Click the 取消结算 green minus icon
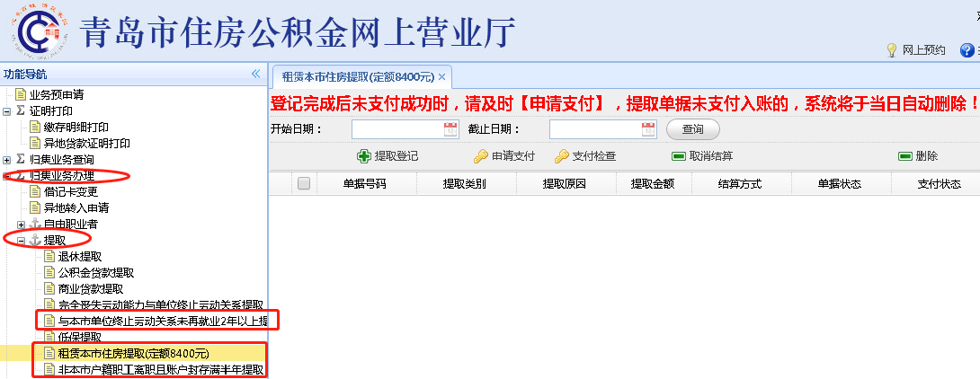The width and height of the screenshot is (980, 379). (x=679, y=156)
